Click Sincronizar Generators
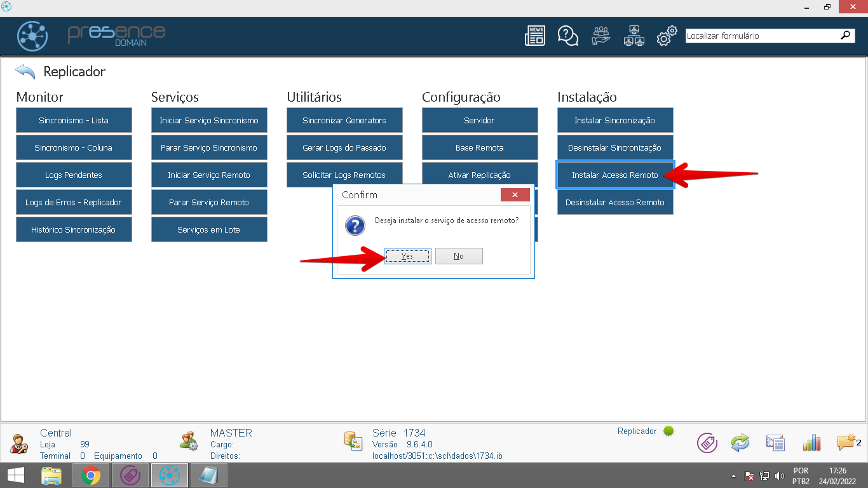The height and width of the screenshot is (488, 868). (344, 120)
